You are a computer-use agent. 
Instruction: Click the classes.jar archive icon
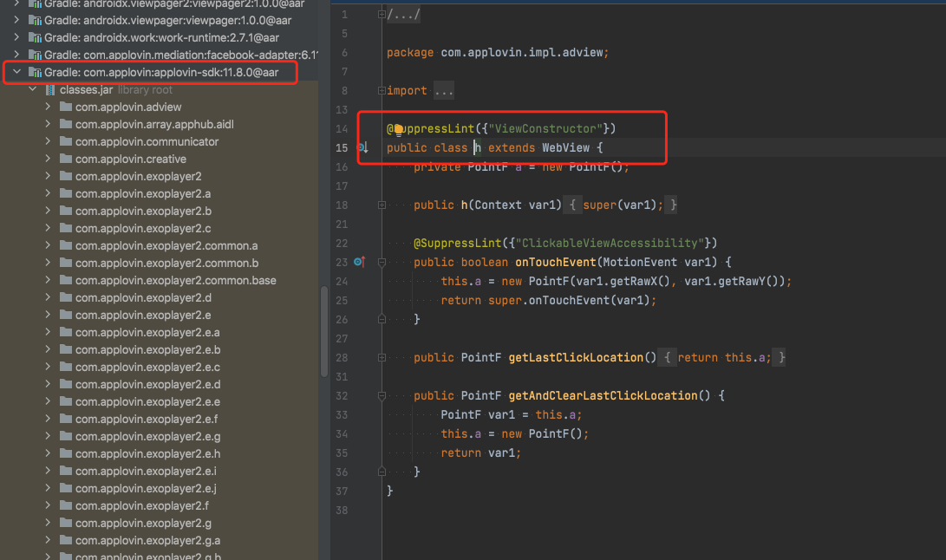pos(50,89)
